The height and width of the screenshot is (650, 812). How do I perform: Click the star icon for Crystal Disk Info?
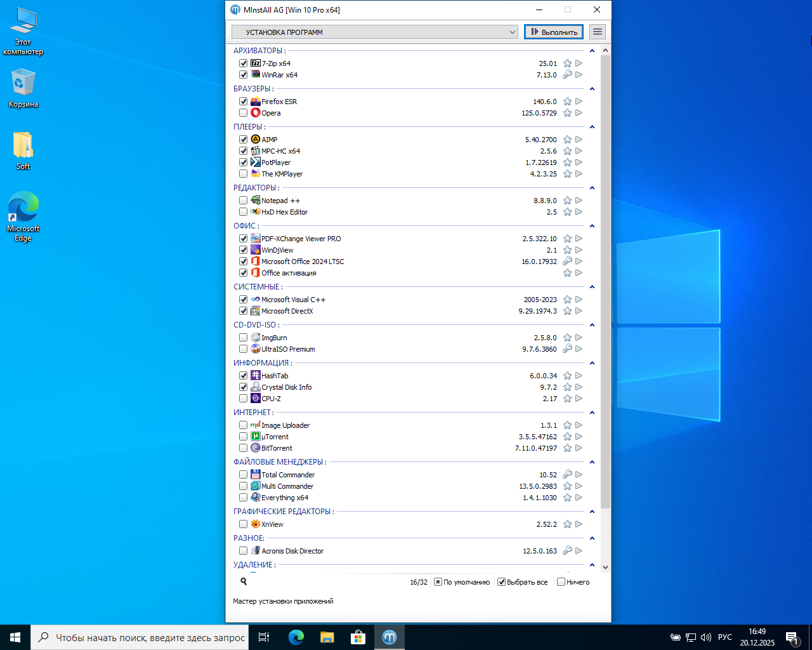pos(567,387)
